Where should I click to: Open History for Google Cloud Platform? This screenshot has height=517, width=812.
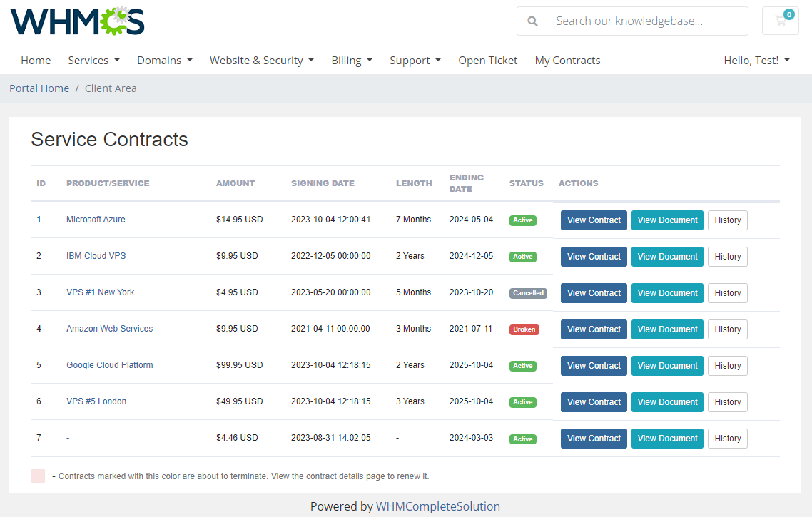[728, 365]
